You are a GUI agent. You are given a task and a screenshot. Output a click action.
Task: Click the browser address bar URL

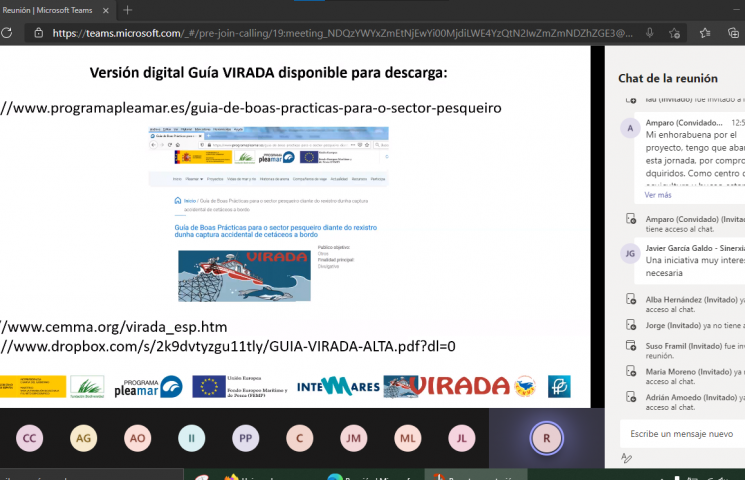click(x=342, y=33)
